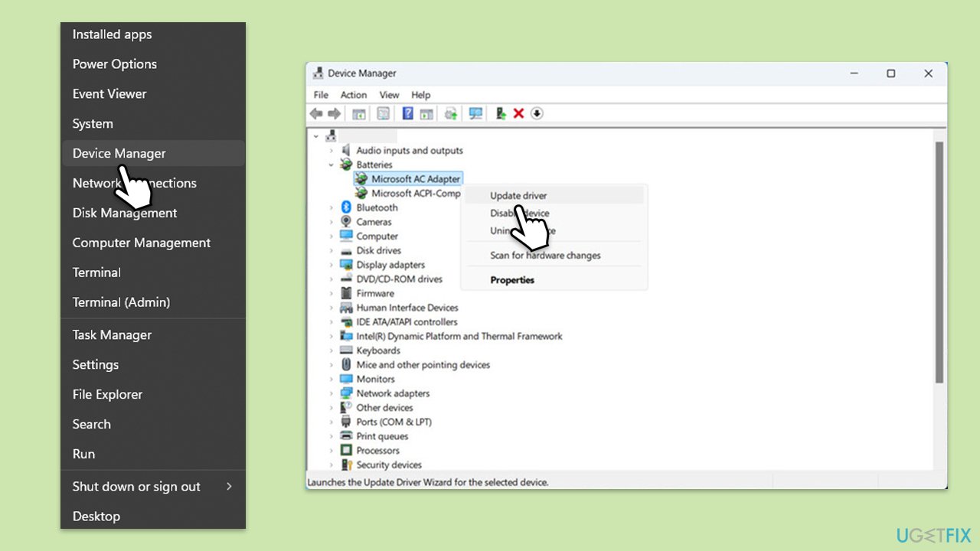Open Task Manager from the Win+X menu
The image size is (980, 551).
tap(153, 335)
